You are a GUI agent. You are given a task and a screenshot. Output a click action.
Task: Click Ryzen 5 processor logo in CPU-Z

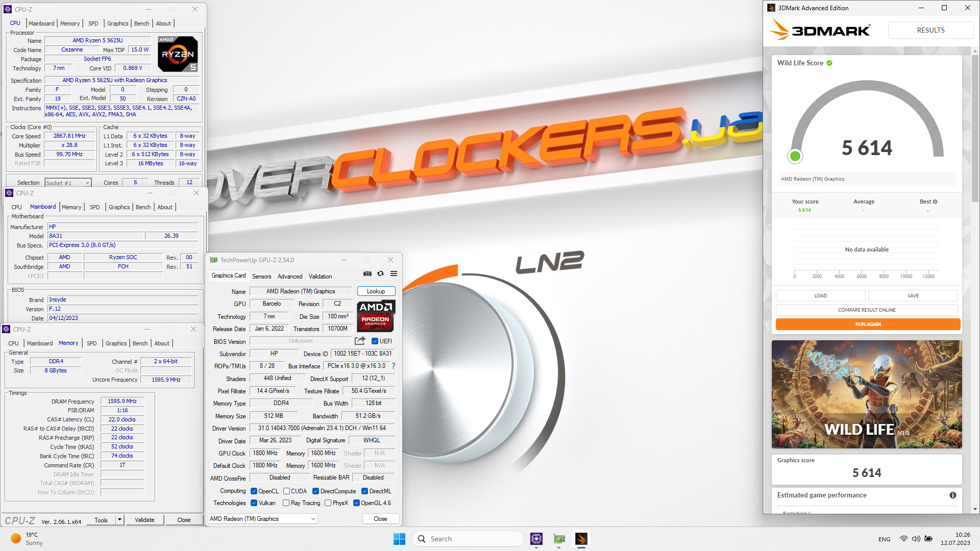178,54
